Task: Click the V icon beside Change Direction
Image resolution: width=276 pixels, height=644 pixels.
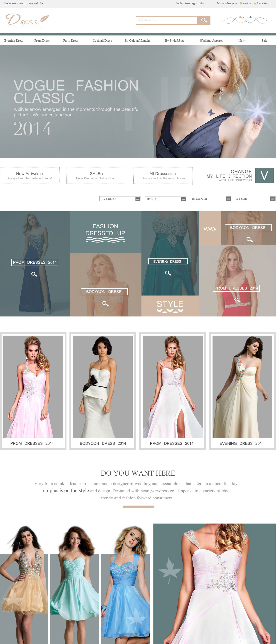Action: click(x=264, y=175)
